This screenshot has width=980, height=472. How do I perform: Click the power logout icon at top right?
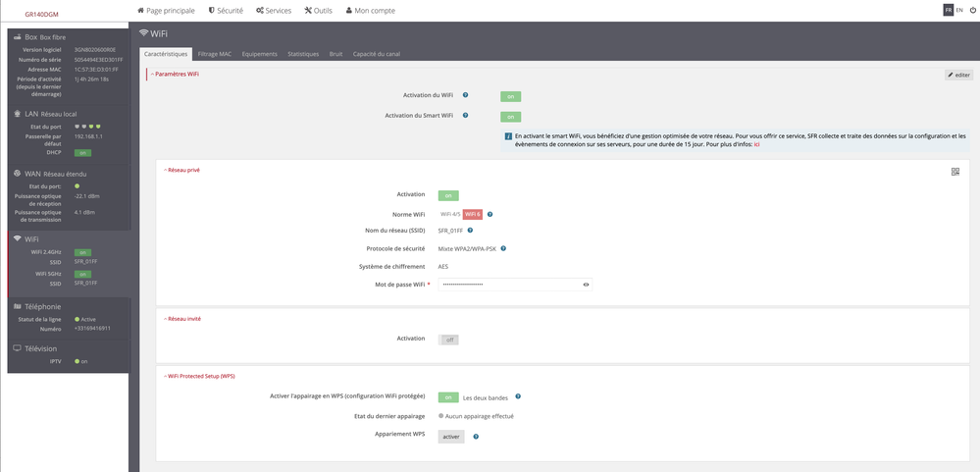coord(972,10)
